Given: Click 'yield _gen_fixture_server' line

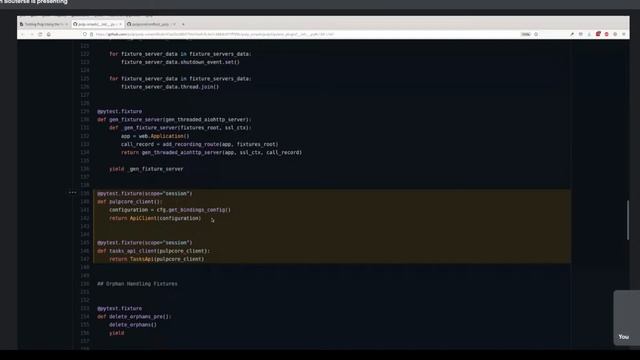Looking at the screenshot, I should 146,169.
